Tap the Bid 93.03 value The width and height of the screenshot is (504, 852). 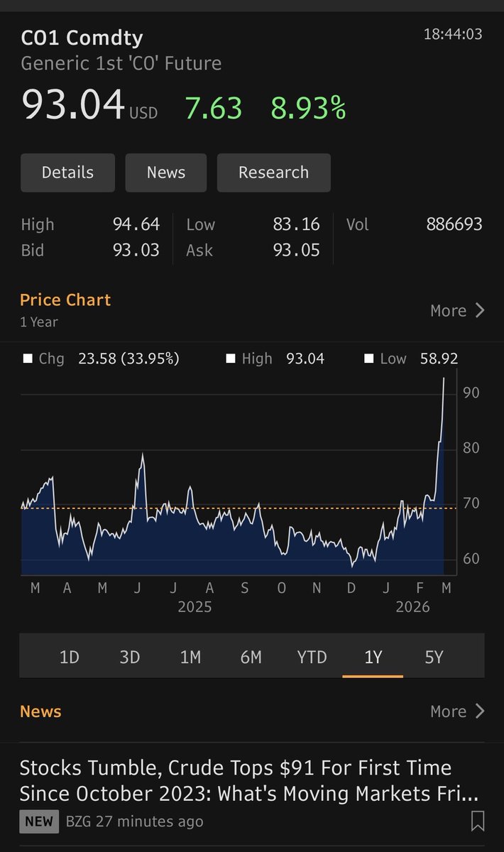pos(136,250)
